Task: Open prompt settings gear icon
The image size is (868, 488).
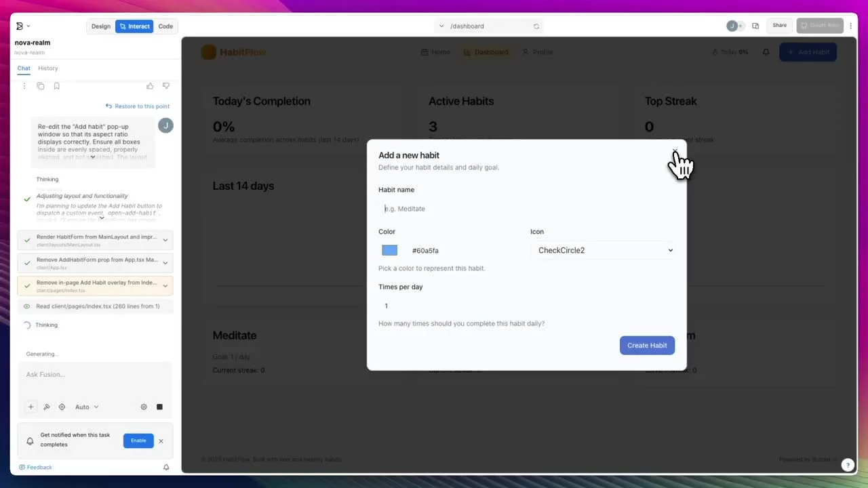Action: click(144, 407)
